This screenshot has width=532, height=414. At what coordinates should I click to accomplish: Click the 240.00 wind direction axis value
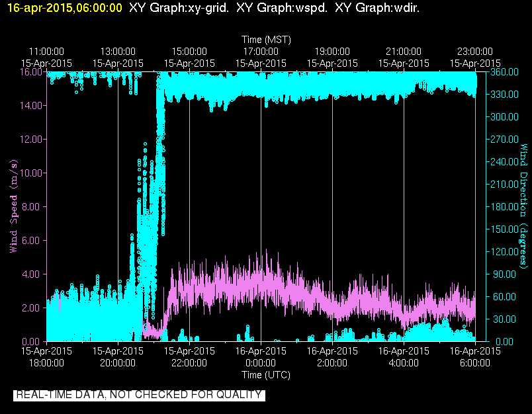tap(504, 162)
